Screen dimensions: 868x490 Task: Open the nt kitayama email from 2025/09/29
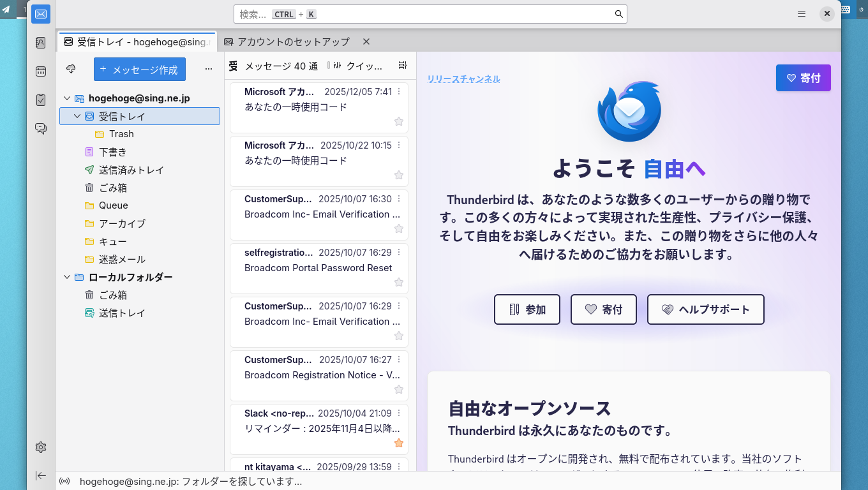click(x=319, y=464)
